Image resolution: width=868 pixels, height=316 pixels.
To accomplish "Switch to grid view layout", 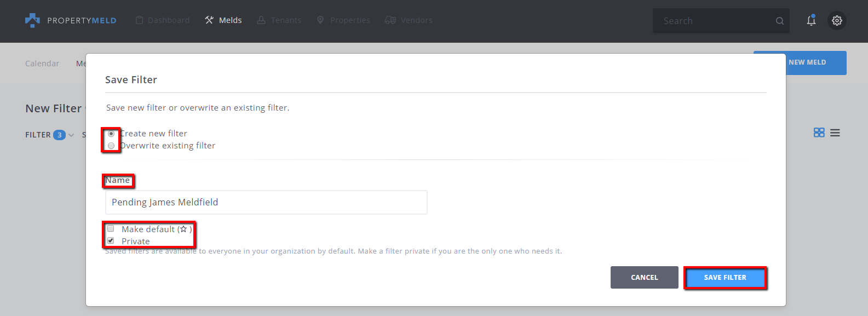I will pyautogui.click(x=819, y=133).
